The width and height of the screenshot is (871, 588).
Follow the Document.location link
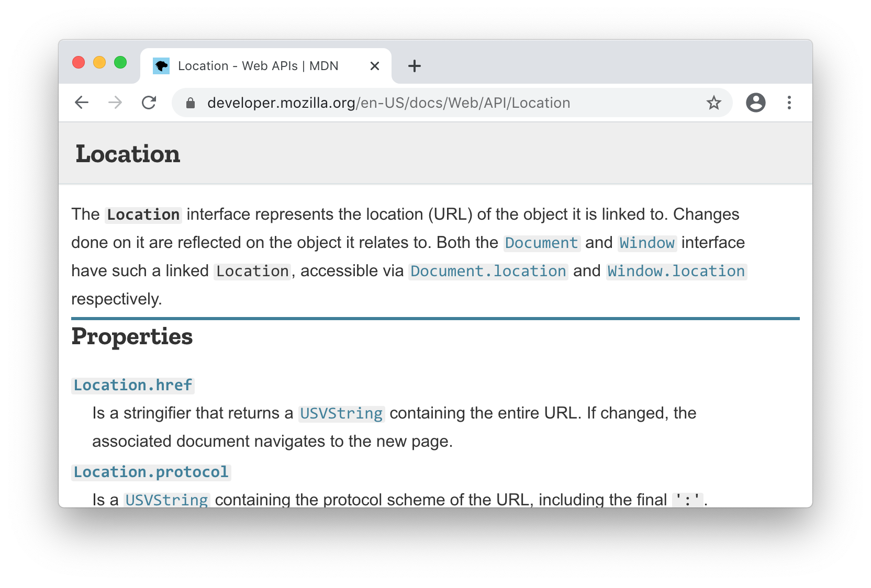[488, 271]
